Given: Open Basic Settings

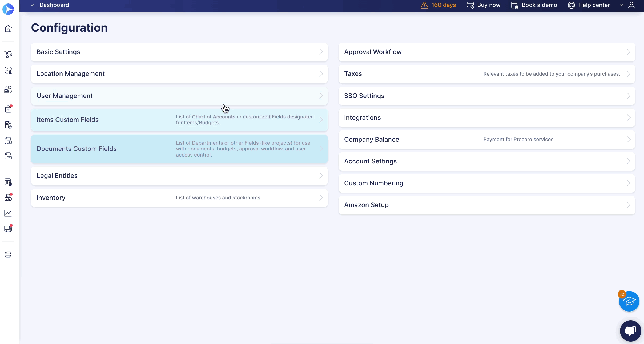Looking at the screenshot, I should [x=179, y=52].
